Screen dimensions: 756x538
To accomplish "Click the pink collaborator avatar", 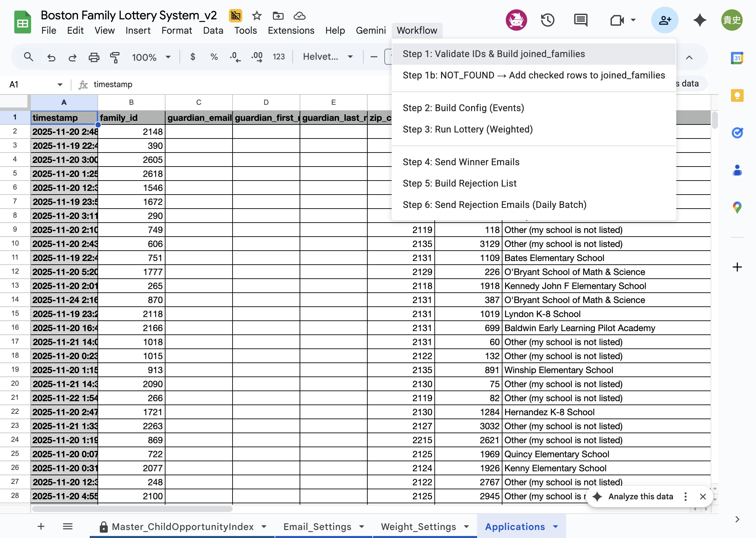I will click(x=516, y=20).
